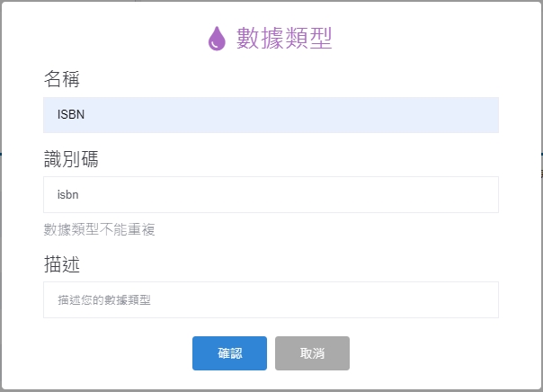Click the 數據類型不能重複 hint text
Image resolution: width=543 pixels, height=392 pixels.
(x=99, y=230)
